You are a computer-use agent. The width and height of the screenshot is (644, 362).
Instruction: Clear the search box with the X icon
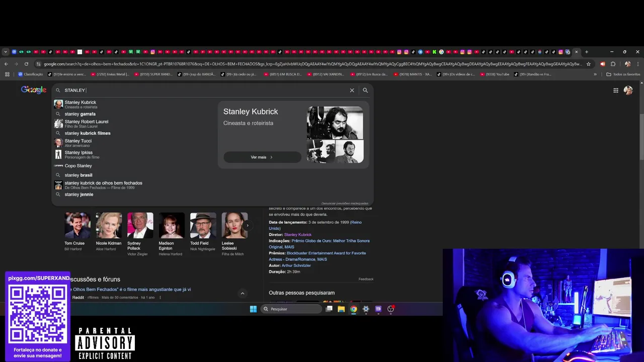coord(352,90)
